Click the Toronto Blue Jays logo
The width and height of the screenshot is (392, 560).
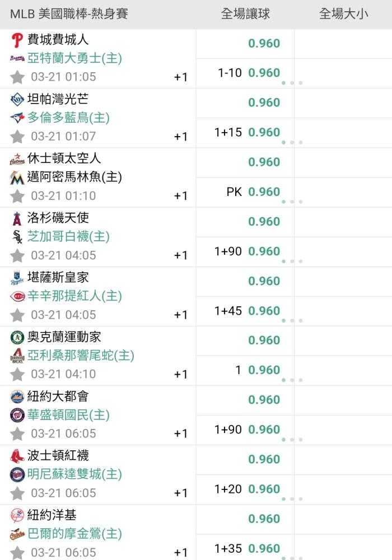pos(17,118)
